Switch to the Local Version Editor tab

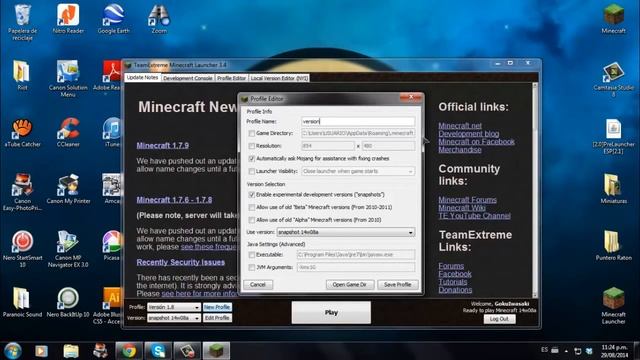[279, 78]
